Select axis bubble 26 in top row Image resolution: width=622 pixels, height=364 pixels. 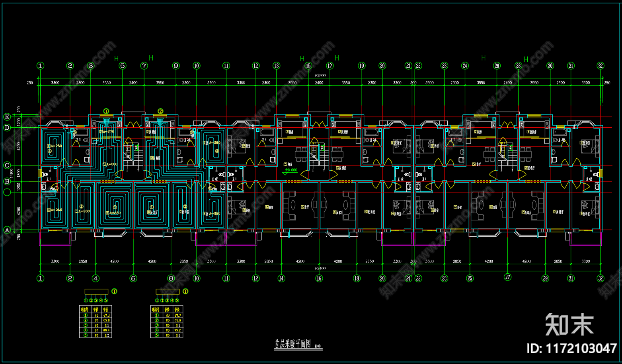pos(497,66)
